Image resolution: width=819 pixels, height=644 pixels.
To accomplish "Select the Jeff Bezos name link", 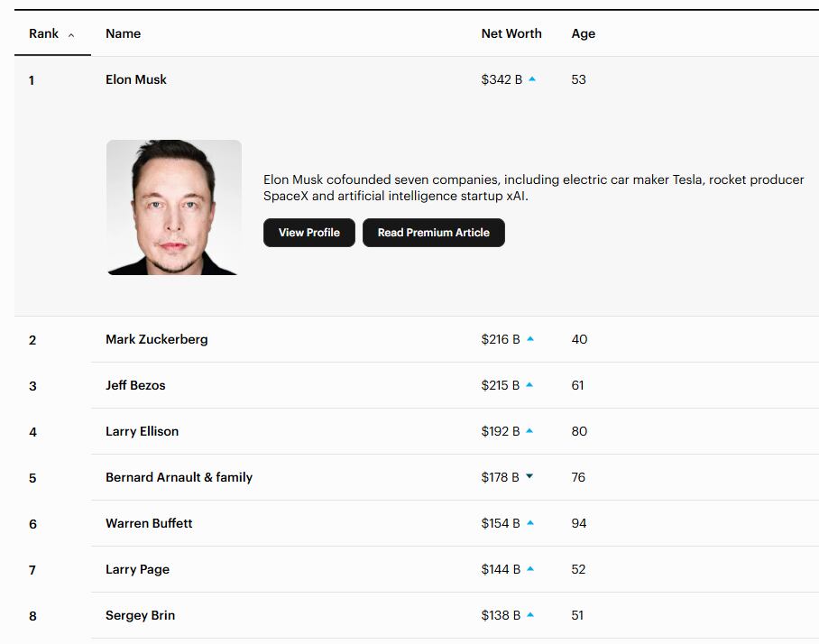I will 136,384.
